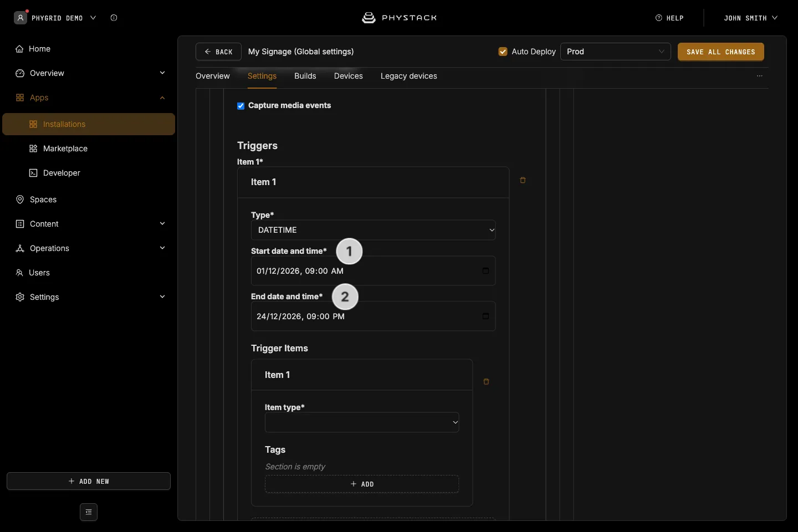Screen dimensions: 798x532
Task: Delete Trigger Items Item 1 trash icon
Action: click(x=486, y=382)
